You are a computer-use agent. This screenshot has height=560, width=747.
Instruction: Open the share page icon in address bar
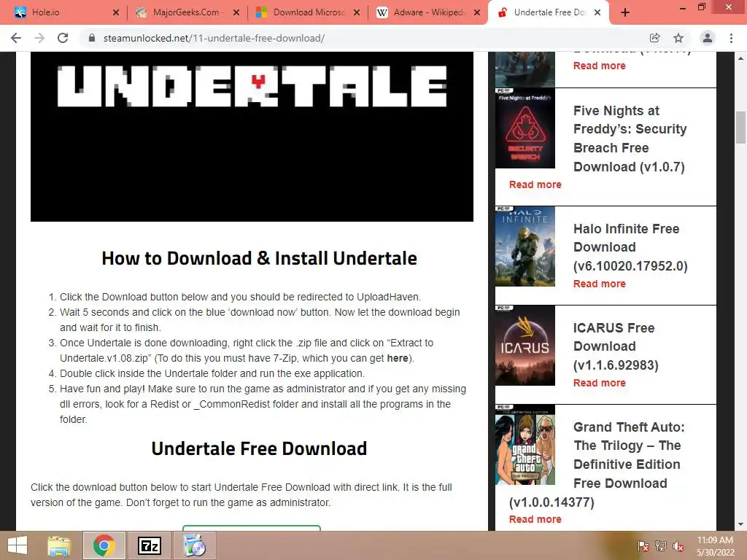(x=654, y=38)
